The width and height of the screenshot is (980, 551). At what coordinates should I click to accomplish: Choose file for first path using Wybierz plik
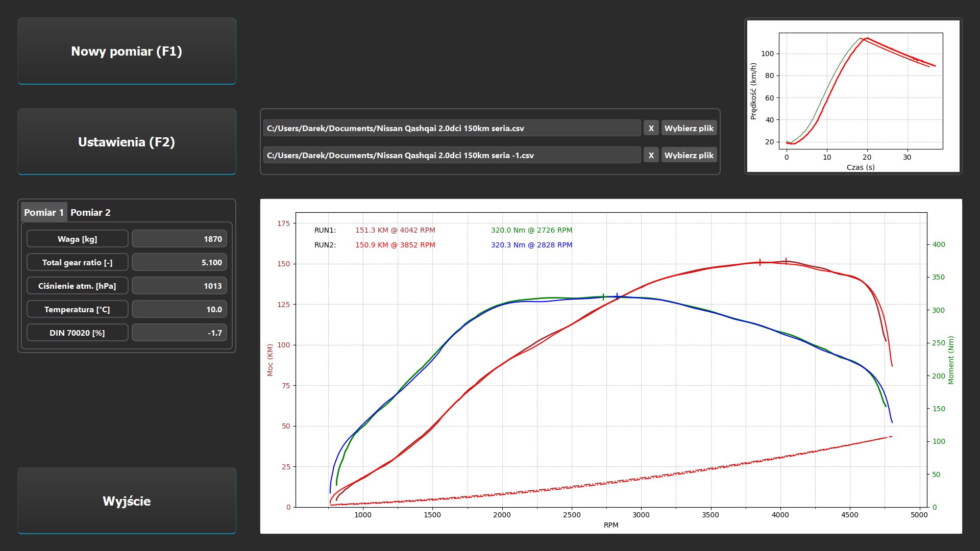click(689, 128)
